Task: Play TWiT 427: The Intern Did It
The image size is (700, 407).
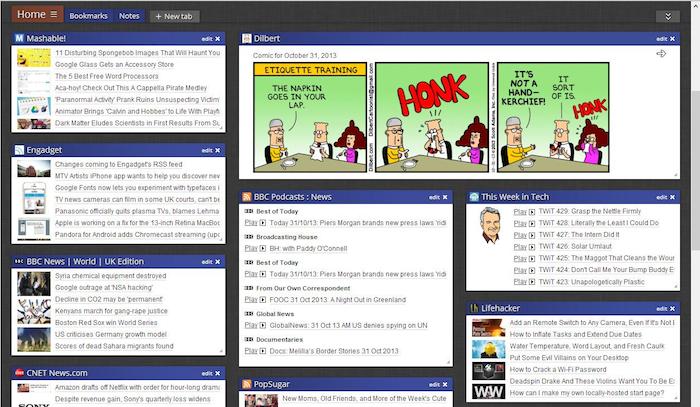Action: point(524,235)
